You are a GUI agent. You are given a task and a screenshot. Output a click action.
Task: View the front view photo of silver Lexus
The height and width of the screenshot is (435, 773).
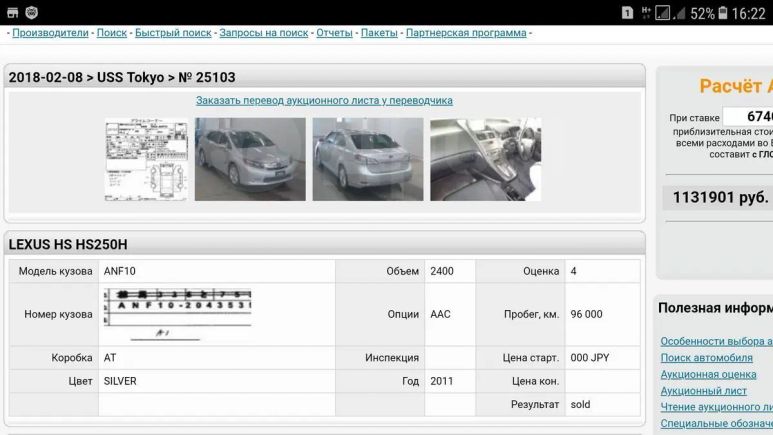250,160
